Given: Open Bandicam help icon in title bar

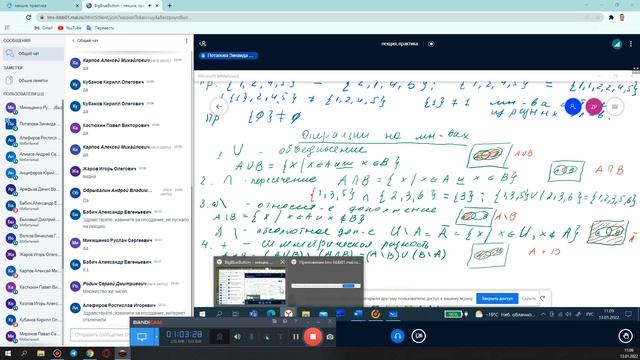Looking at the screenshot, I should click(x=296, y=322).
